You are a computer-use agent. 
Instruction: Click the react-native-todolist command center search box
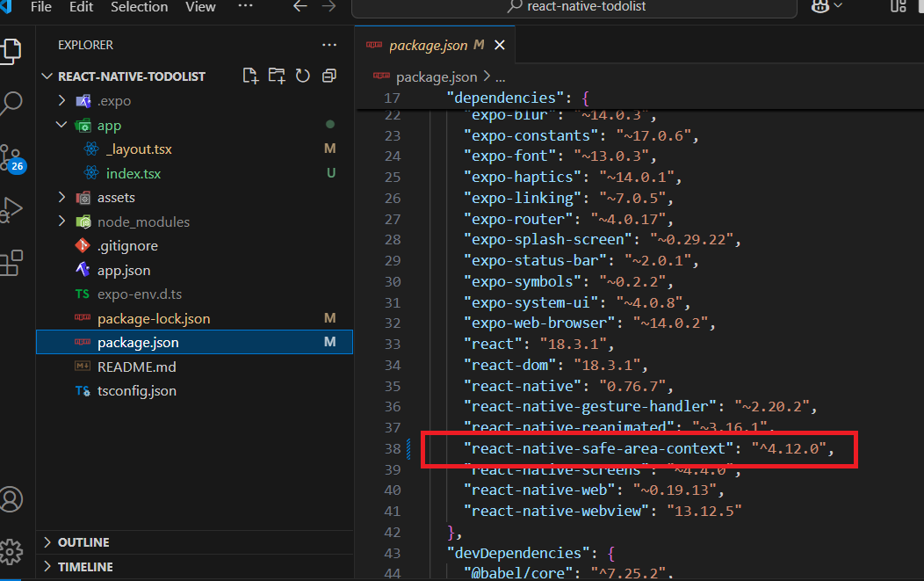click(x=574, y=7)
